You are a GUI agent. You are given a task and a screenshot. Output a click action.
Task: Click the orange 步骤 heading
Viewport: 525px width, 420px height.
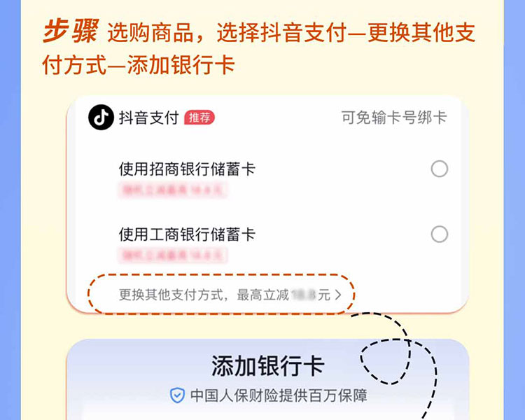(71, 31)
